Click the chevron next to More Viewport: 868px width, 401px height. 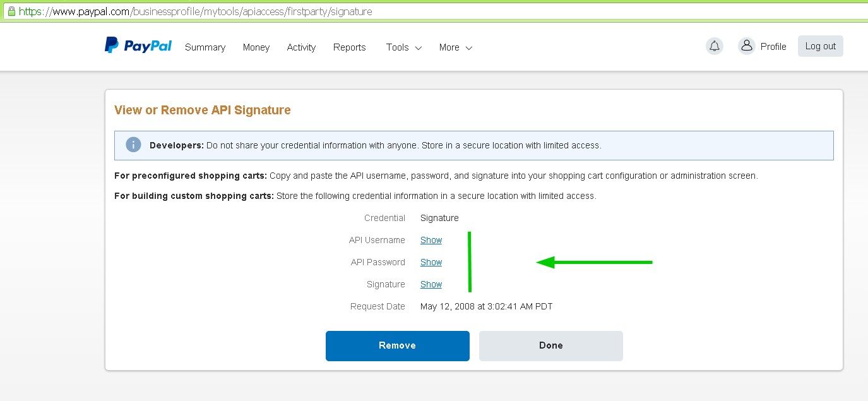[x=468, y=48]
